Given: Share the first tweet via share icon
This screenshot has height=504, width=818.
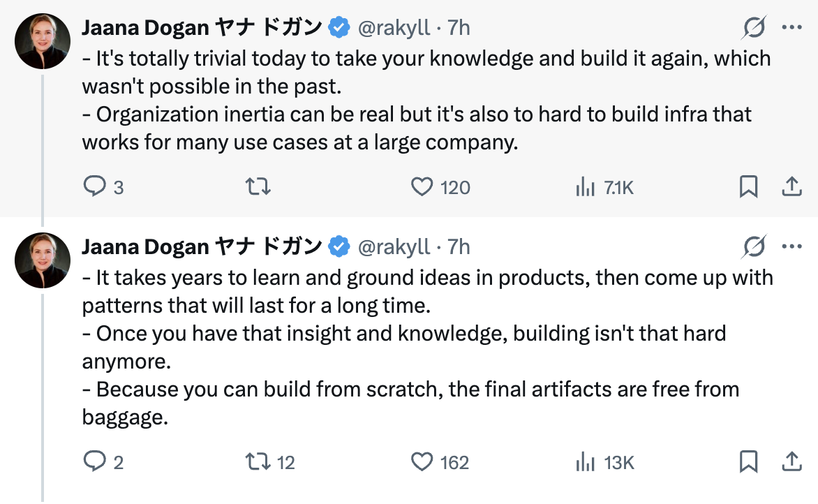Looking at the screenshot, I should coord(791,187).
